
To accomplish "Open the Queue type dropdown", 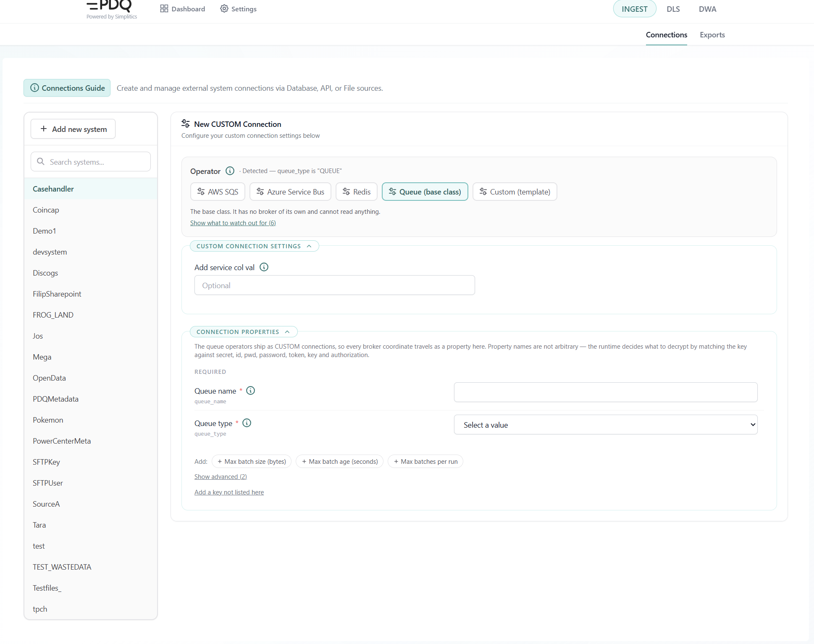I will click(605, 425).
